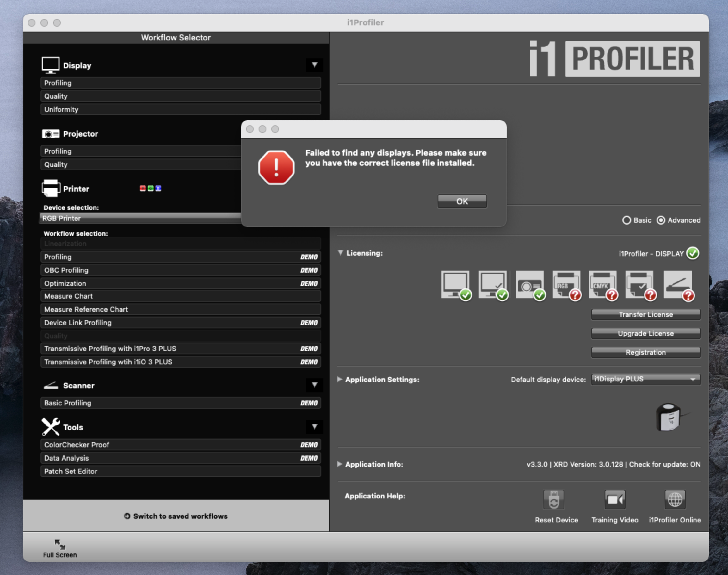
Task: Select the Basic user mode
Action: click(x=626, y=220)
